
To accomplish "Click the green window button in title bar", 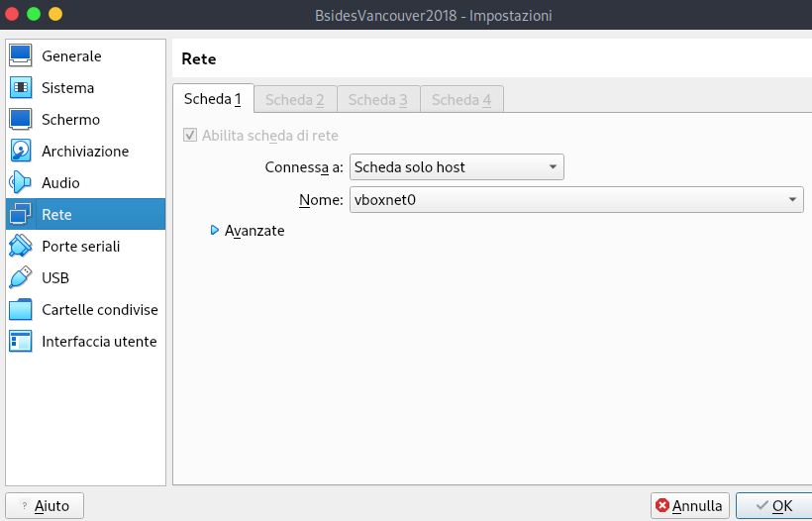I will click(34, 14).
